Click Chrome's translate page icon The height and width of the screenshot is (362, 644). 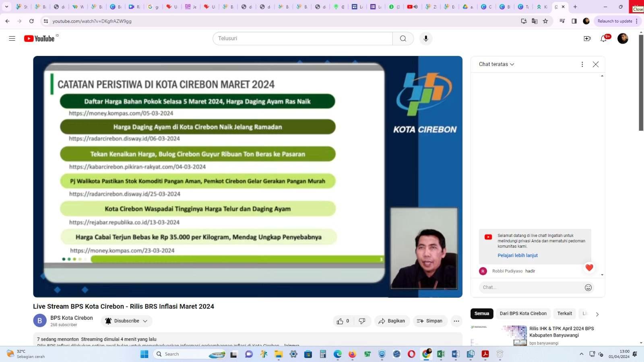click(535, 21)
